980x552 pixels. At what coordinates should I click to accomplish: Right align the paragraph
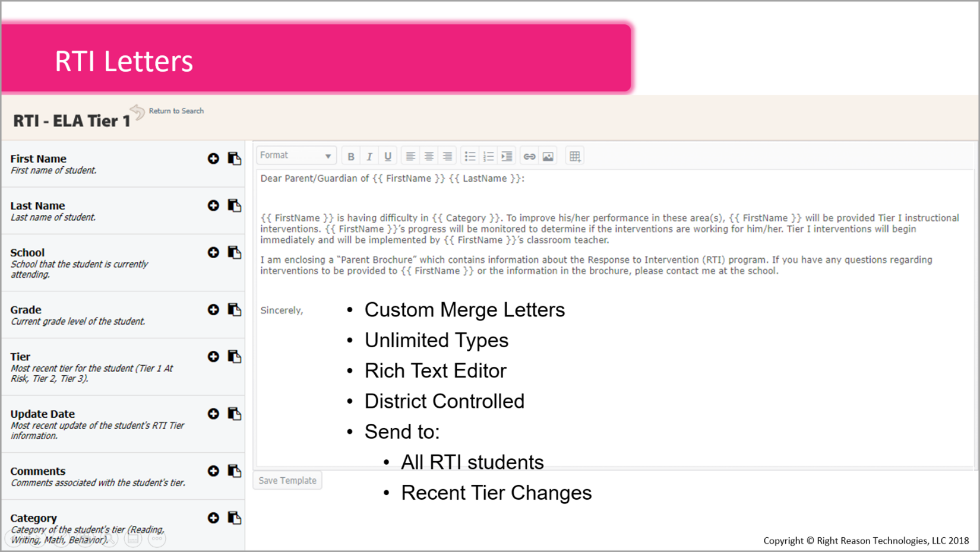tap(447, 155)
